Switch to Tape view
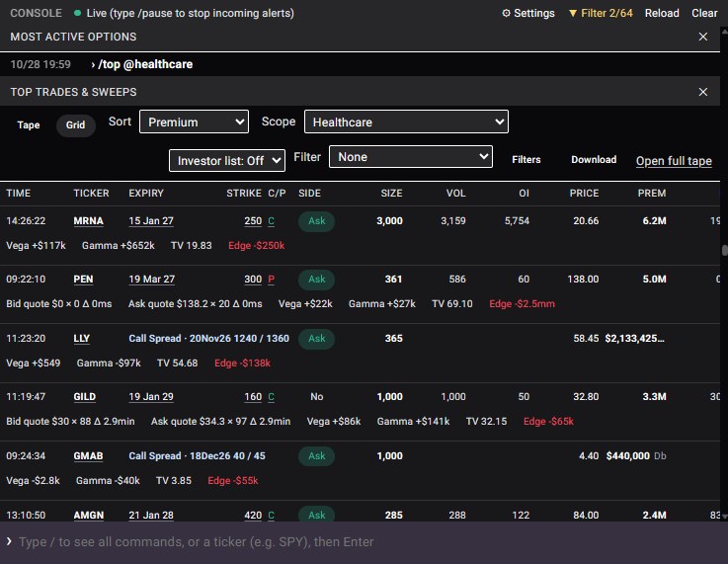The image size is (728, 564). pos(29,124)
